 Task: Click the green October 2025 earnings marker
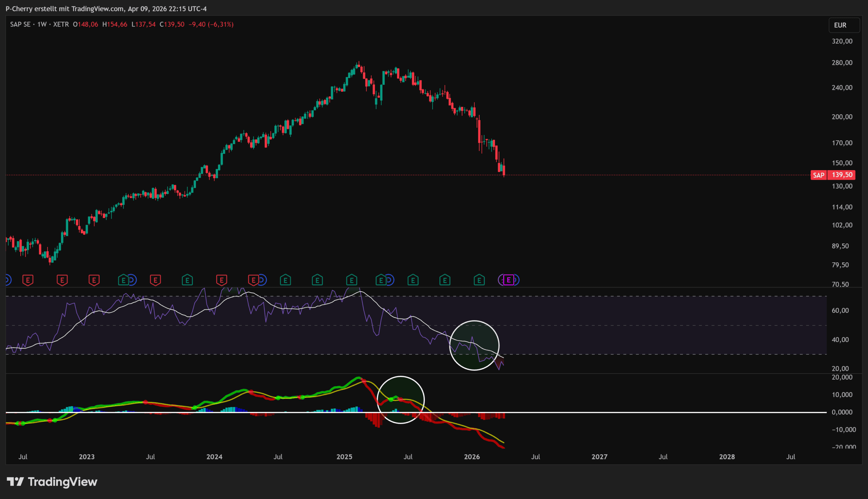pyautogui.click(x=445, y=280)
